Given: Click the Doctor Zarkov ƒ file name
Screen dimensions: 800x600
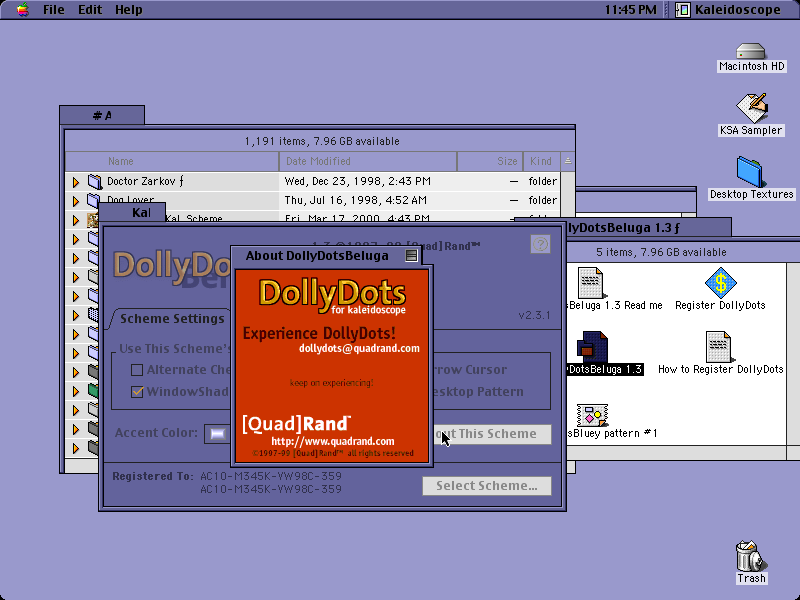Looking at the screenshot, I should [x=145, y=181].
